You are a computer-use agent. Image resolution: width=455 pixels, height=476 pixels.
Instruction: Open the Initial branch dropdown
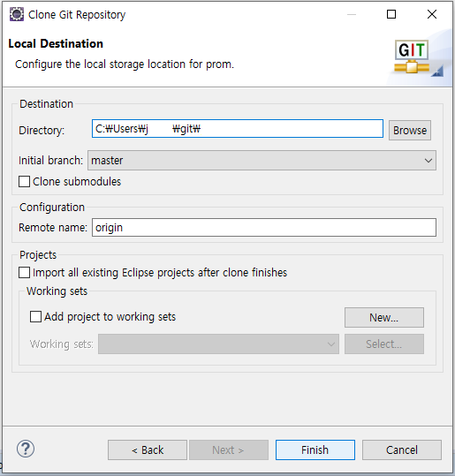(x=262, y=161)
